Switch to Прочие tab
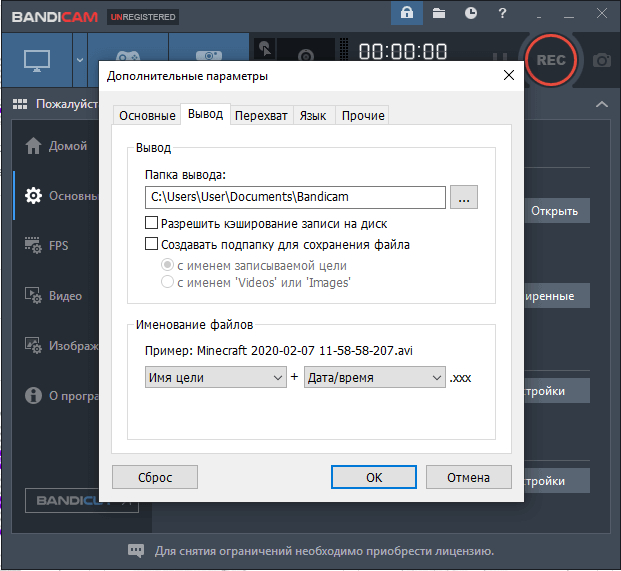 pos(363,116)
